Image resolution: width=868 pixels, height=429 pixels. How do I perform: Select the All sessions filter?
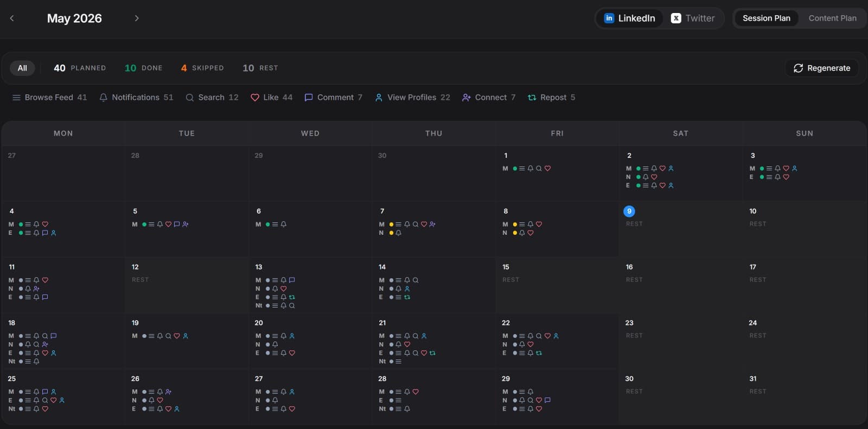click(x=22, y=68)
